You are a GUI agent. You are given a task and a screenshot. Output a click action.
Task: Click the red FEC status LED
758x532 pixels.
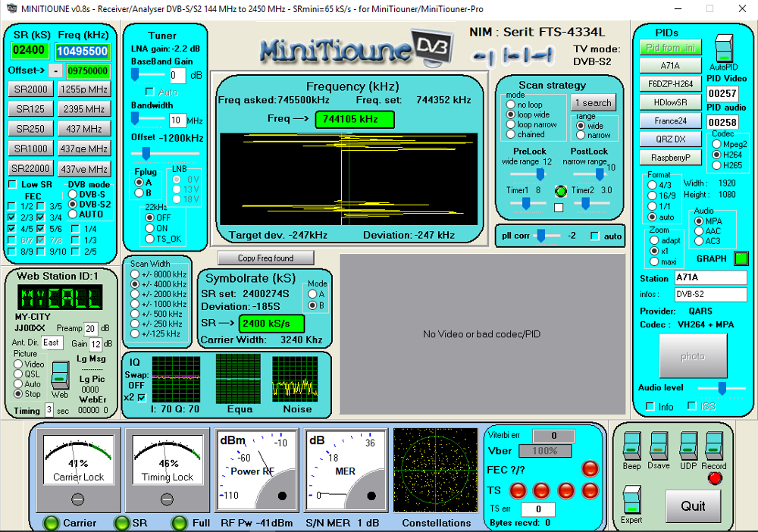pyautogui.click(x=590, y=468)
